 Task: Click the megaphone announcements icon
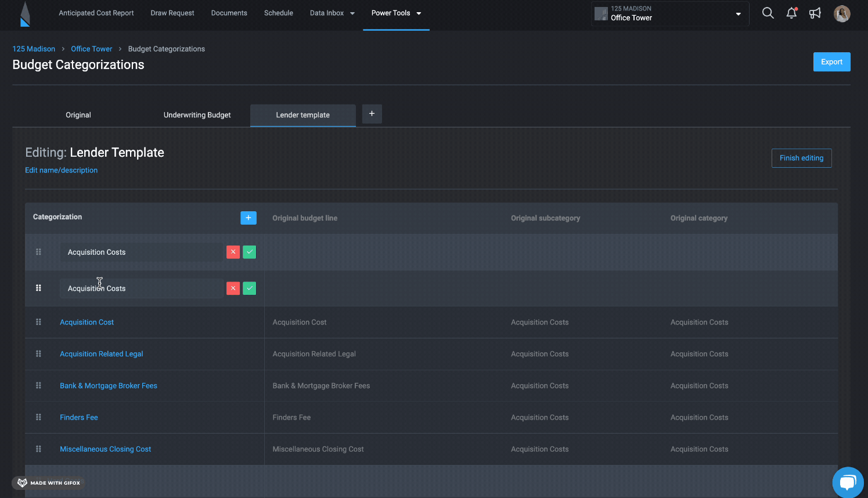pos(815,13)
